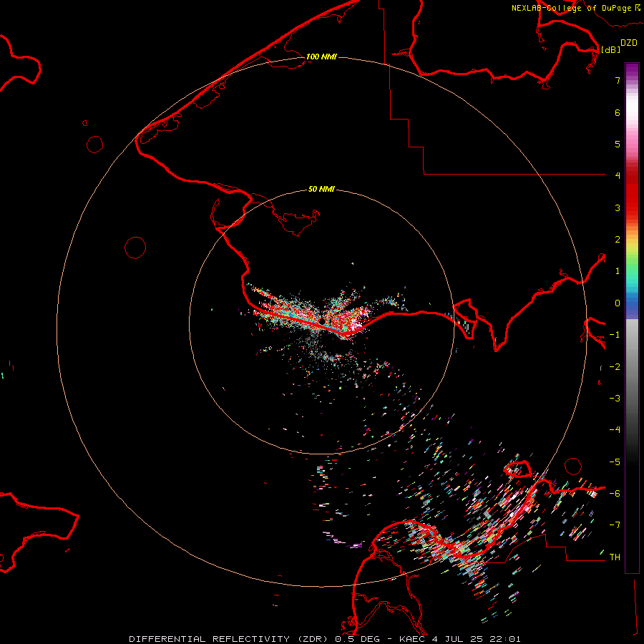
Task: Click the 1 value on dB scale
Action: pyautogui.click(x=618, y=271)
